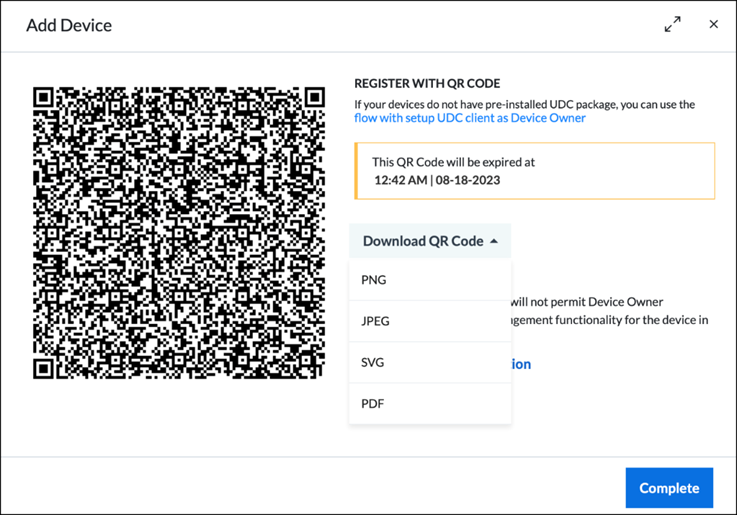
Task: Click the expiry time 12:42 AM | 08-18-2023
Action: pos(437,180)
